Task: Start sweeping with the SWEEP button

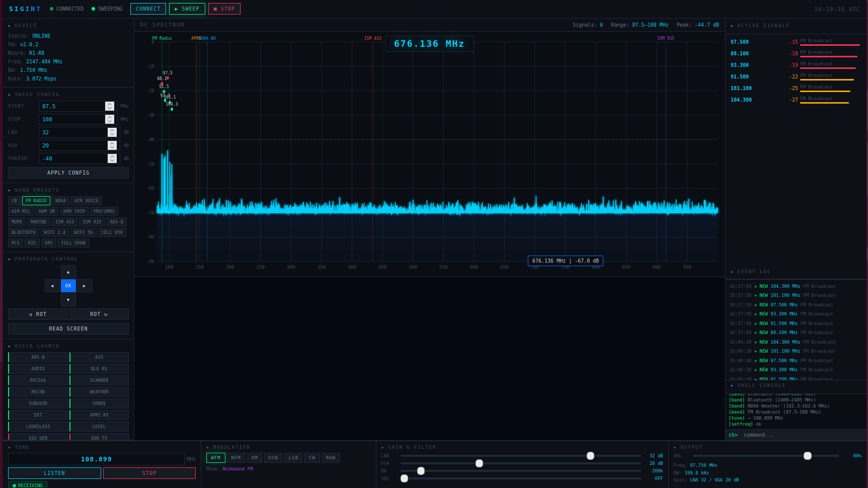Action: point(187,9)
